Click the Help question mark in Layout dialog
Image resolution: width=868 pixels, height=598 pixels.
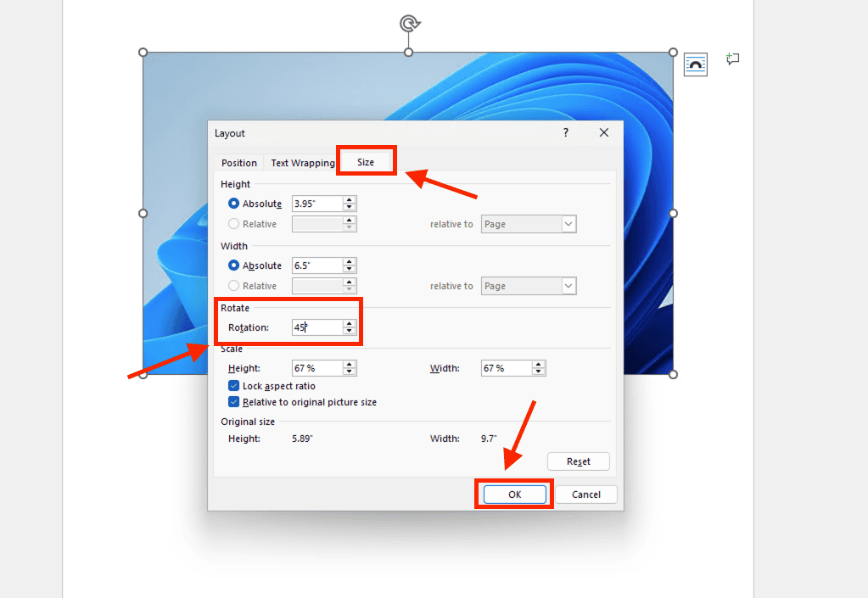pyautogui.click(x=566, y=133)
